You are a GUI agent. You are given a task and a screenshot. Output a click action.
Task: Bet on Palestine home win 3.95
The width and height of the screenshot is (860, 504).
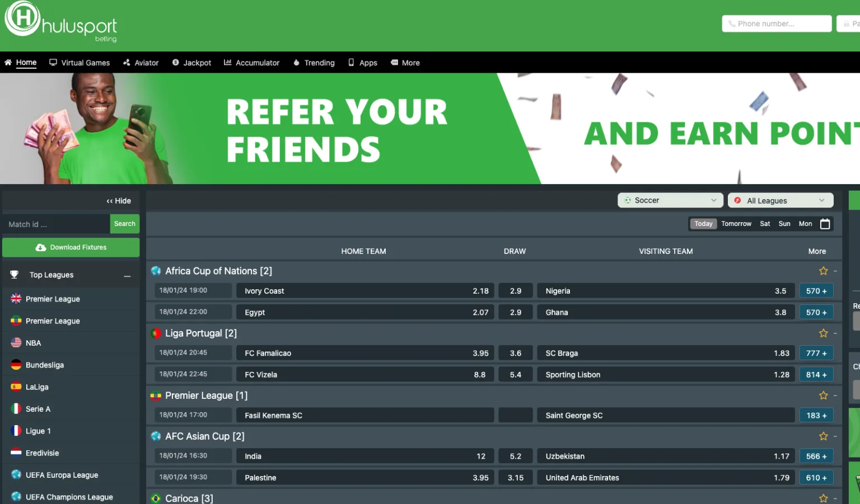pos(365,478)
